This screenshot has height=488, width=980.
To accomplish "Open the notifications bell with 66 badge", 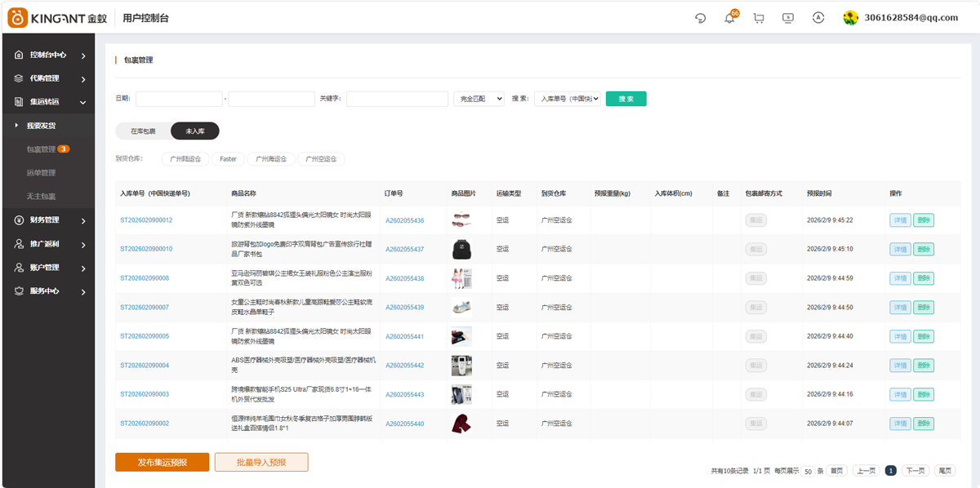I will click(729, 18).
